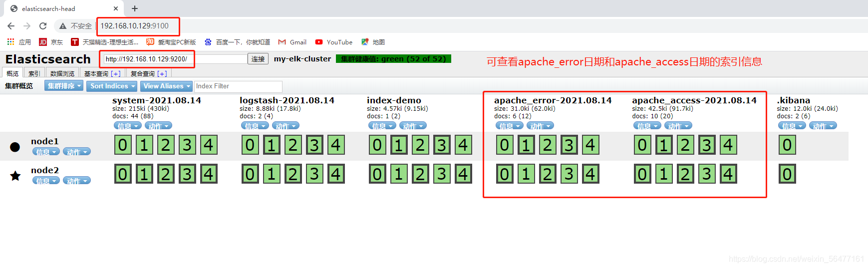868x268 pixels.
Task: Click the node1 name label
Action: point(45,141)
